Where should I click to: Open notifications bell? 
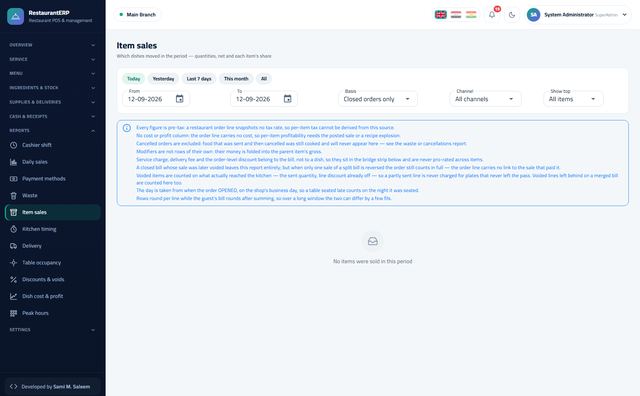click(x=492, y=15)
